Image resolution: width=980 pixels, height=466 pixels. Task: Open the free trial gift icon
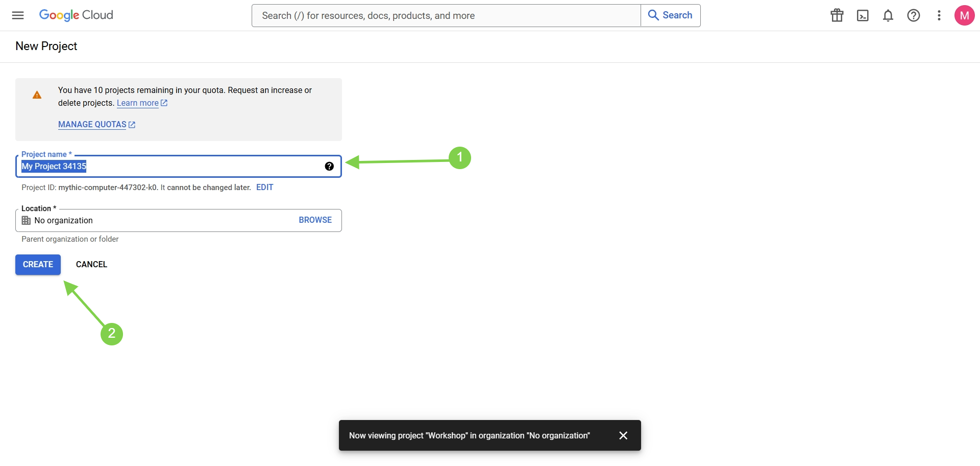coord(837,15)
